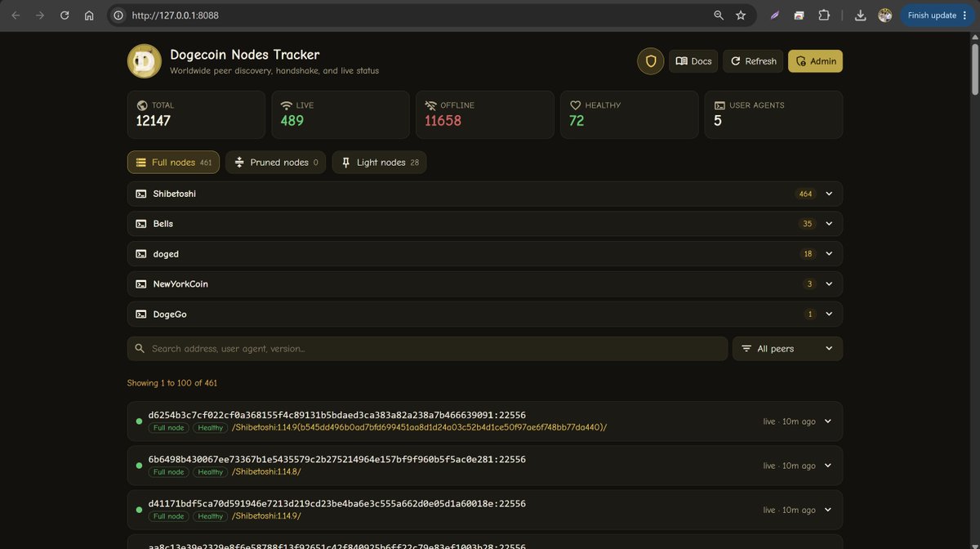Click the LIVE wifi icon
The height and width of the screenshot is (549, 980).
[286, 105]
